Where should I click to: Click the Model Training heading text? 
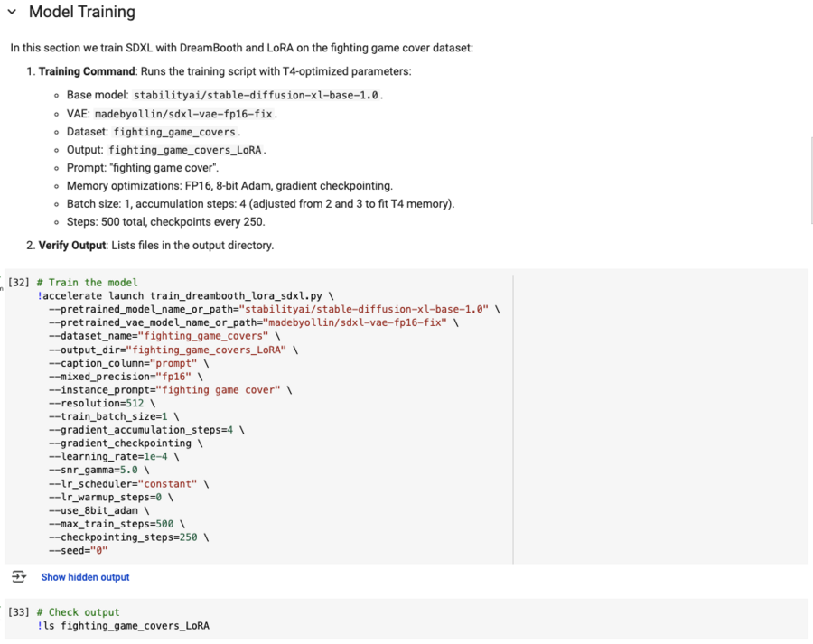click(82, 13)
